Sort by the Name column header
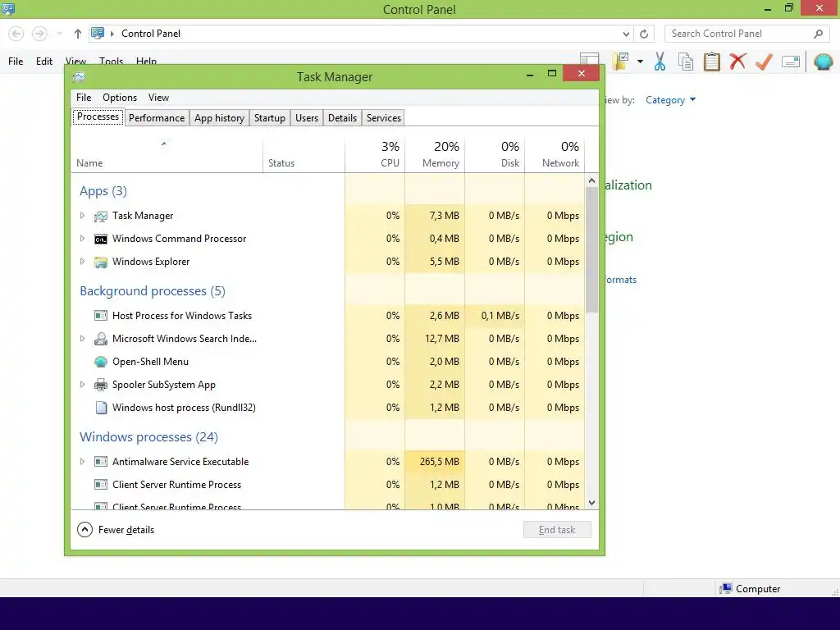840x630 pixels. 167,155
